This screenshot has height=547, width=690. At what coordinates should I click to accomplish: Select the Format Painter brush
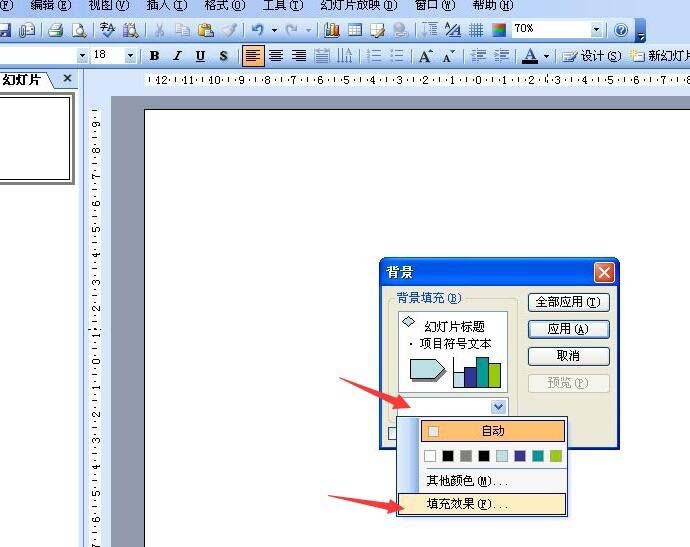pyautogui.click(x=229, y=30)
